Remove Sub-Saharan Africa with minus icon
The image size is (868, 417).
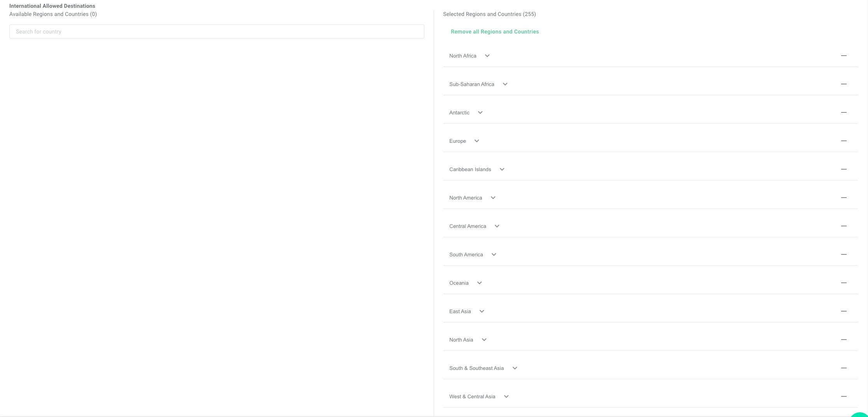[x=843, y=84]
